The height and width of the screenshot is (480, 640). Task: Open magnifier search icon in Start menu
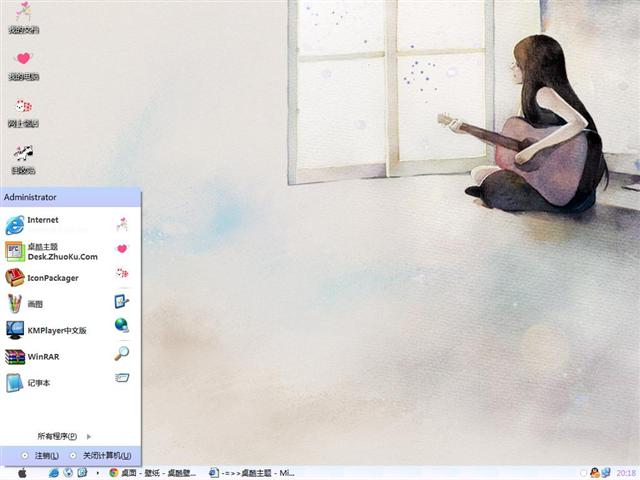pos(122,353)
